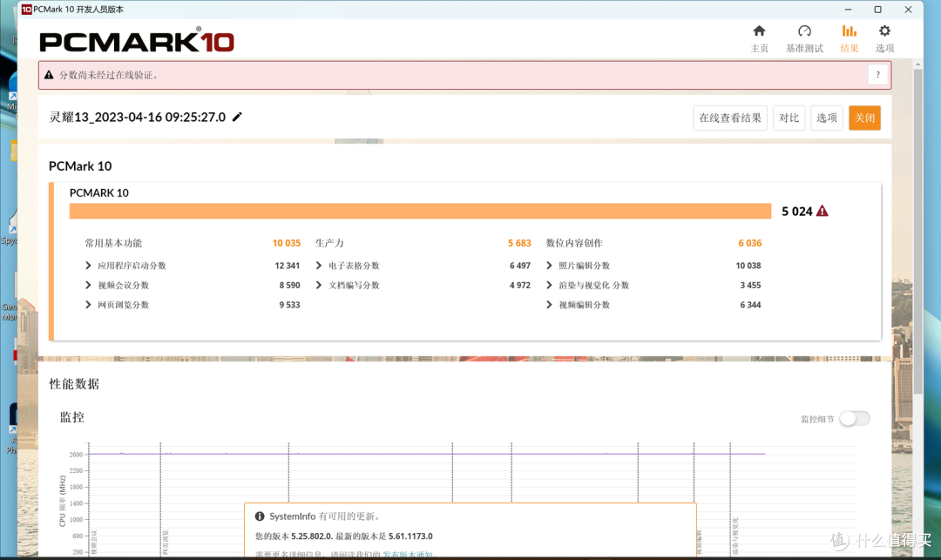Click the value 3 455
941x560 pixels.
pos(750,286)
